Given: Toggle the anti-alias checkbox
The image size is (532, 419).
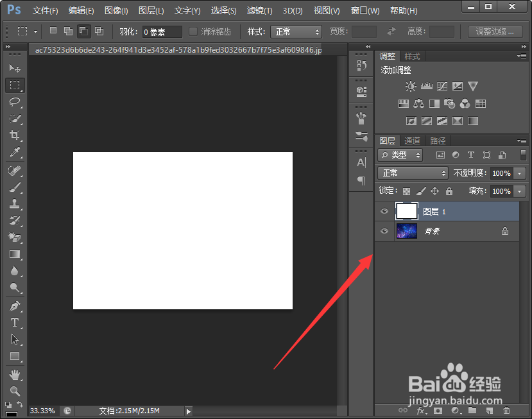Looking at the screenshot, I should tap(193, 32).
